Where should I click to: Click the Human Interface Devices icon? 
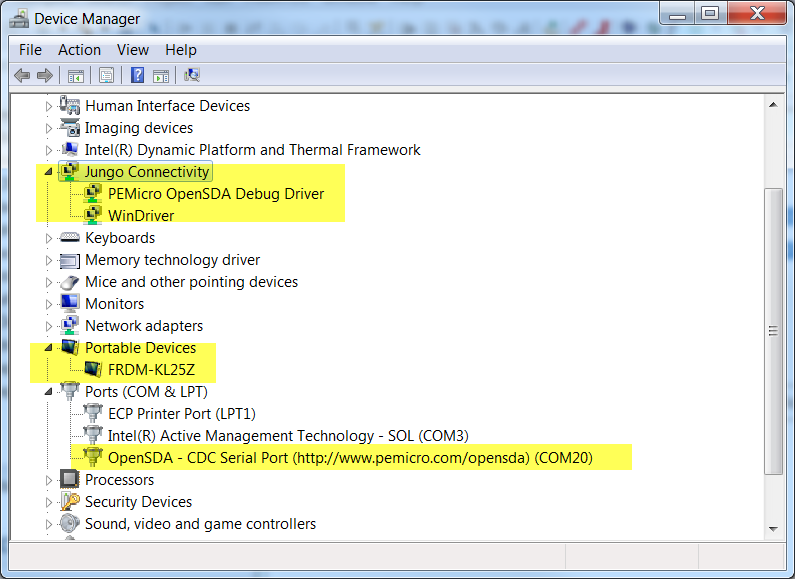click(x=69, y=105)
